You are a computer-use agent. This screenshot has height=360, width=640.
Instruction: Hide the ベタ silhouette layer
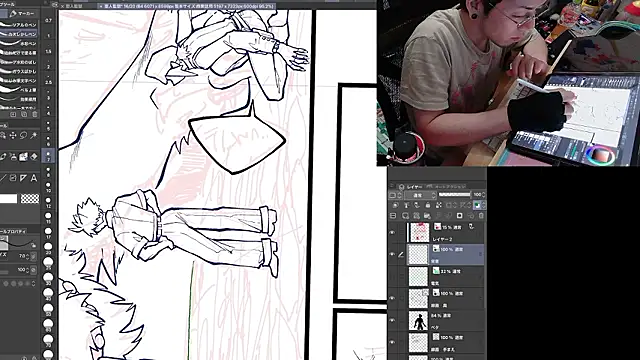click(x=392, y=321)
